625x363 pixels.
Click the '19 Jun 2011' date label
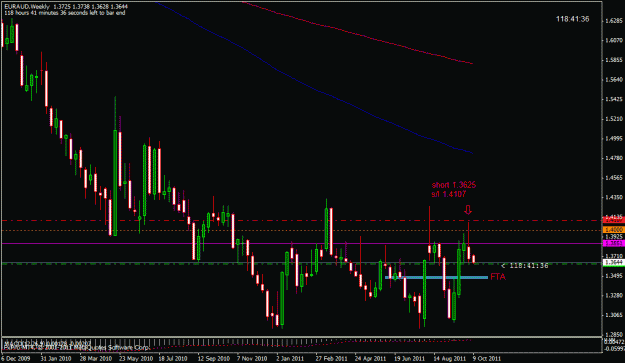coord(410,358)
